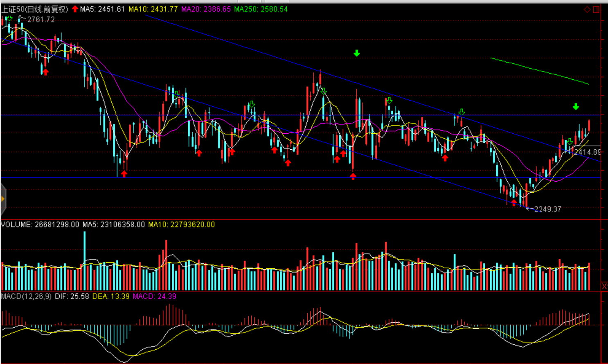
Task: Click the 2761.72 high price marker
Action: 40,20
